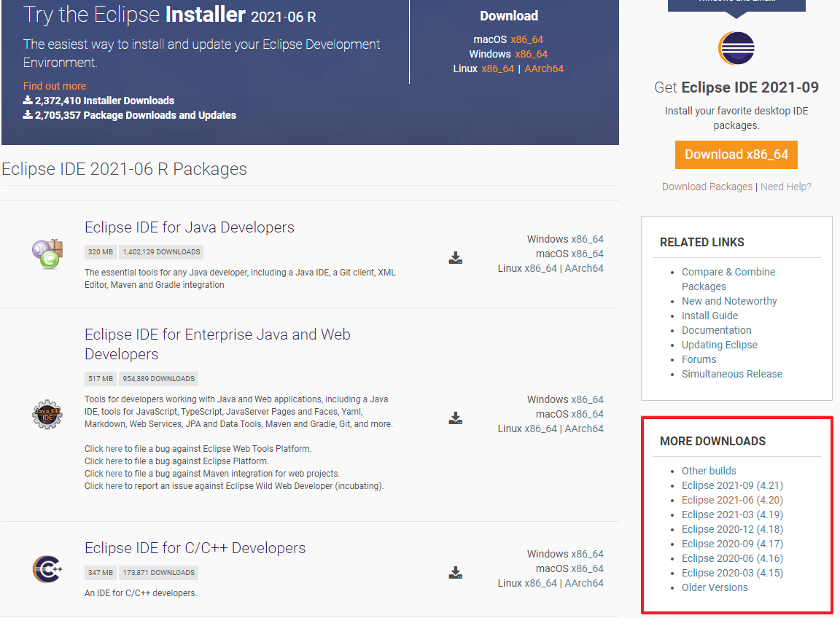840x618 pixels.
Task: Open the Forums link
Action: coord(699,359)
